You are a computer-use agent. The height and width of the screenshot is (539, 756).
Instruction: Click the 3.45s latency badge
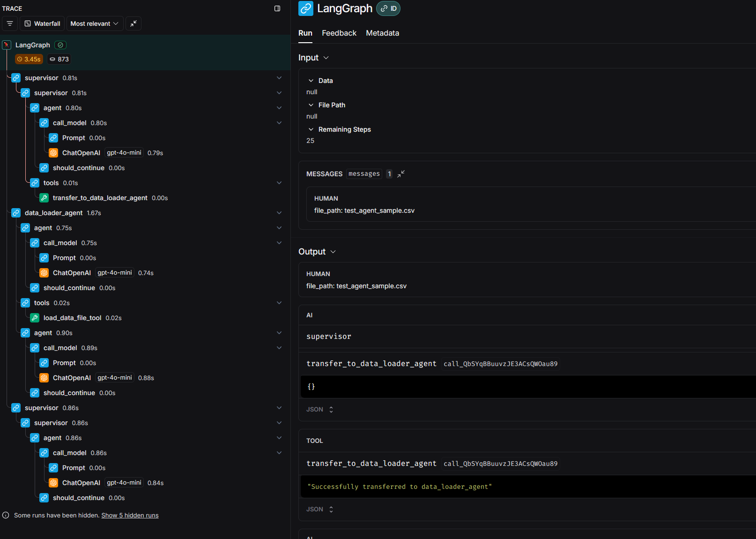[x=29, y=59]
